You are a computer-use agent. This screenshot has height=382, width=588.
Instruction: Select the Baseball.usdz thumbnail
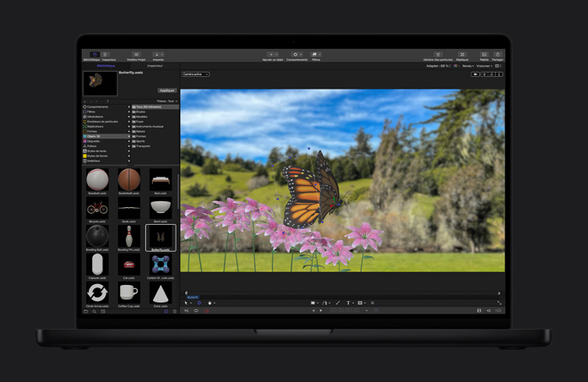click(97, 180)
